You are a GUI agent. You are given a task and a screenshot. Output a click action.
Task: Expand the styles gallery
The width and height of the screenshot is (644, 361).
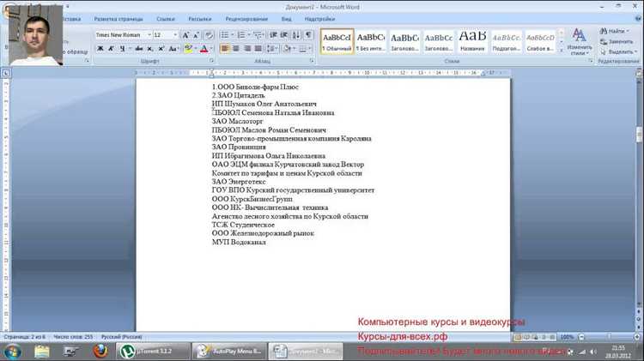tap(561, 50)
